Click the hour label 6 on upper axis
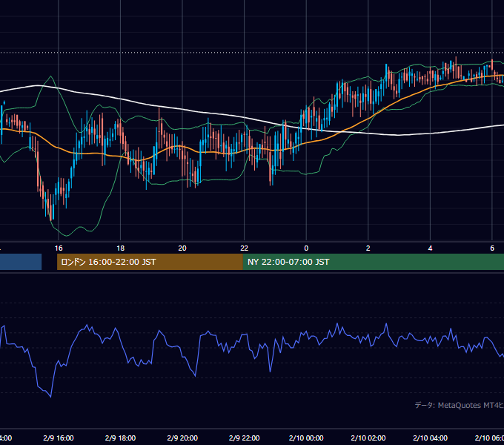This screenshot has width=504, height=445. pos(492,248)
